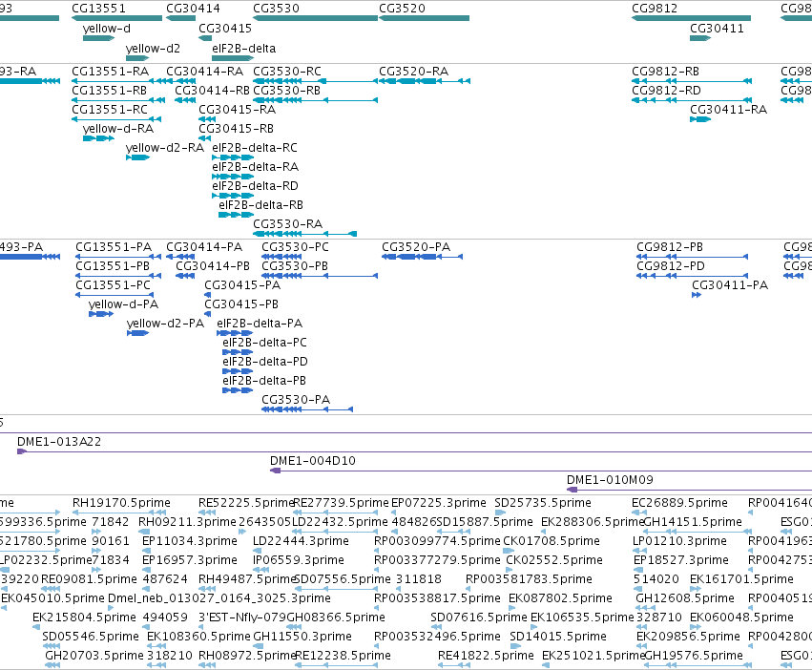Screen dimensions: 812x670
Task: Open the EC26889.5prime EST
Action: 639,513
